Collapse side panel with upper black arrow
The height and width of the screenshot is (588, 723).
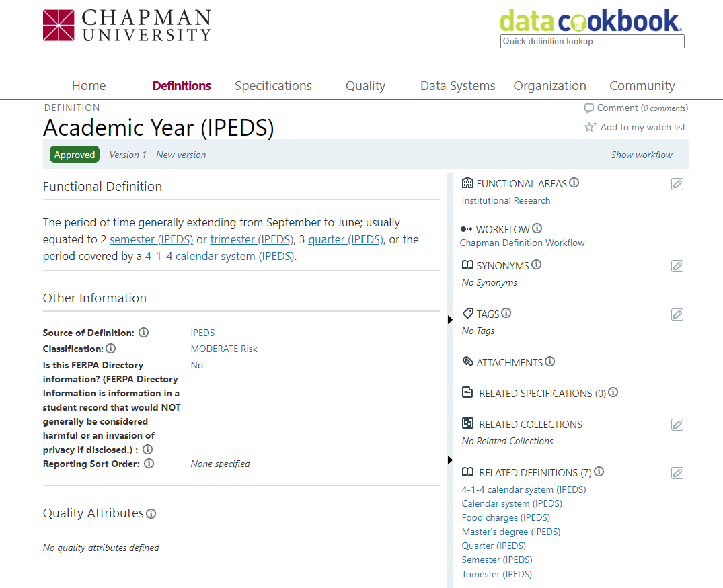coord(450,320)
